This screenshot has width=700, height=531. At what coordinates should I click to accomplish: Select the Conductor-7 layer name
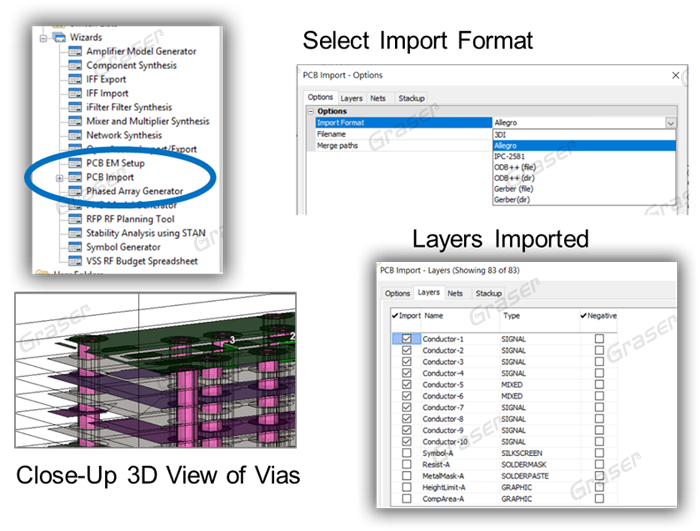(443, 407)
